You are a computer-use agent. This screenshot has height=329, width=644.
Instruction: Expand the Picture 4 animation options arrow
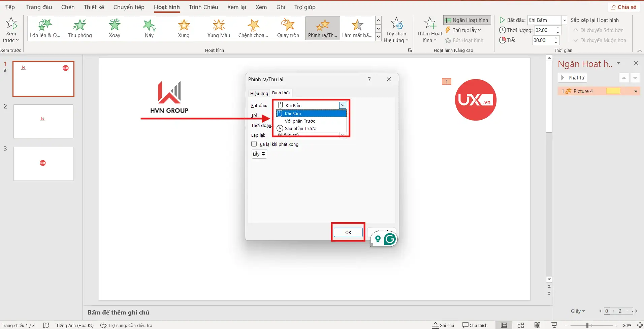pyautogui.click(x=636, y=91)
